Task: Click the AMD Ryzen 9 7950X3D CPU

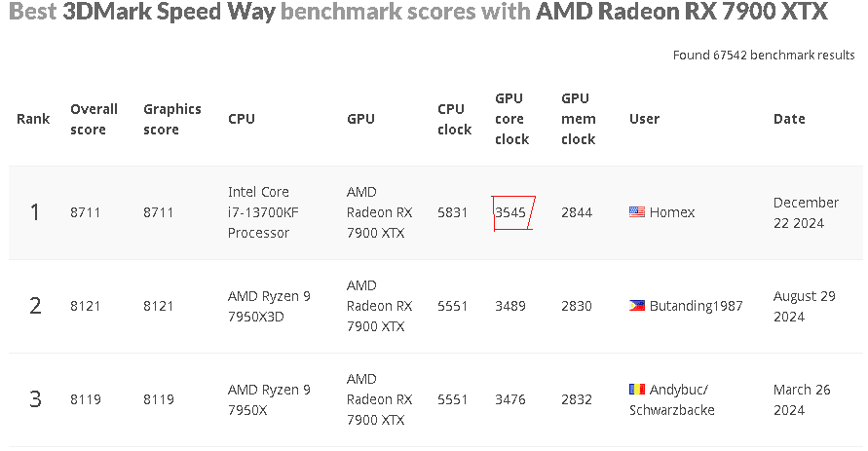Action: tap(269, 306)
